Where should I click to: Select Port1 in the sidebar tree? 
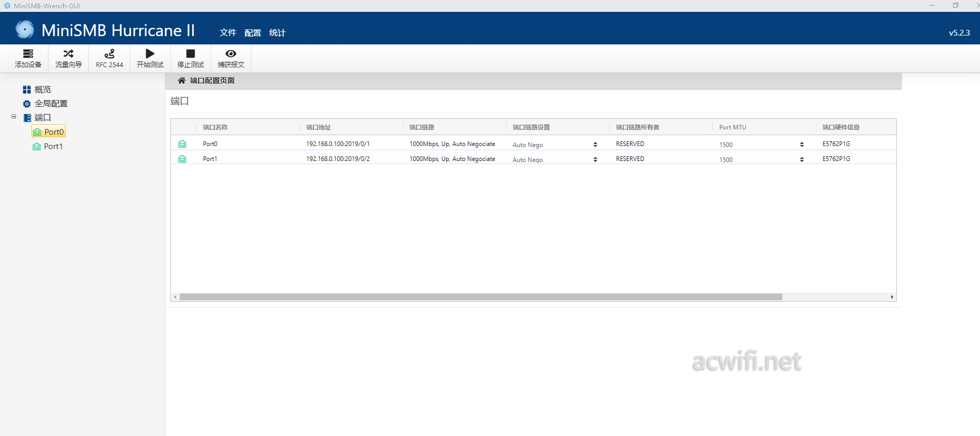[48, 147]
